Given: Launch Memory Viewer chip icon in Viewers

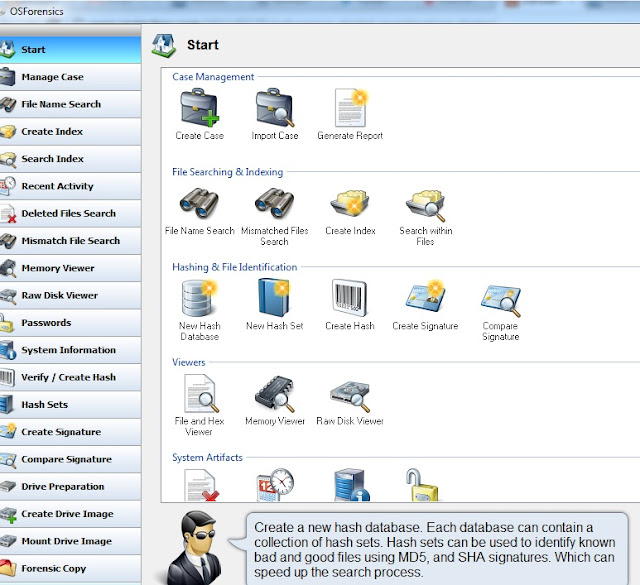Looking at the screenshot, I should click(275, 394).
